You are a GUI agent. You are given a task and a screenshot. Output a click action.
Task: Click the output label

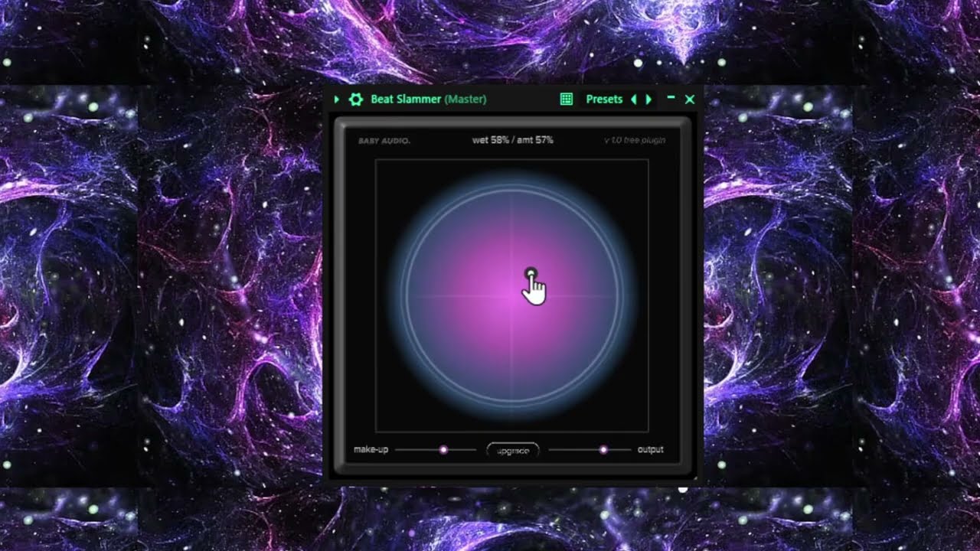[x=651, y=450]
